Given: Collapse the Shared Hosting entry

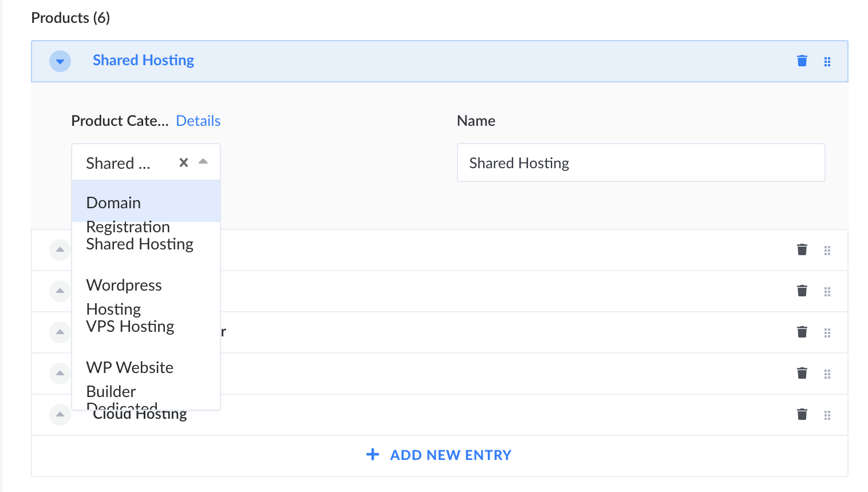Looking at the screenshot, I should (x=60, y=61).
